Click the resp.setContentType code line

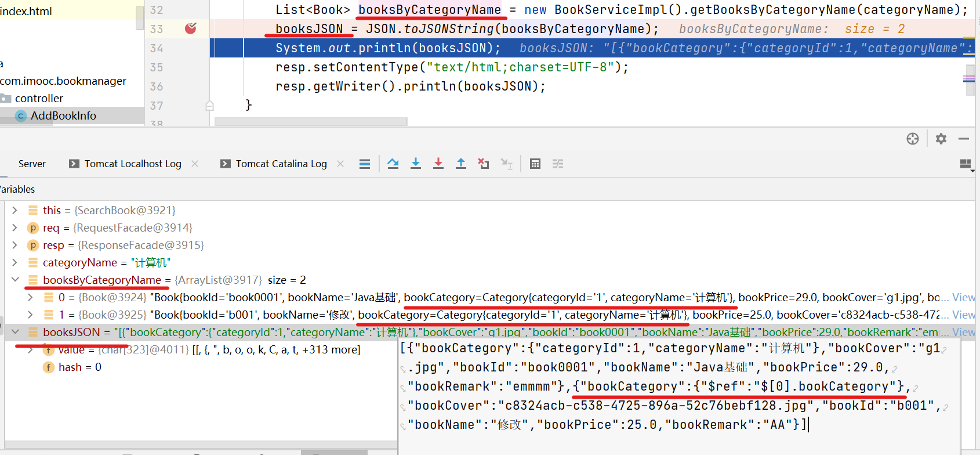point(452,67)
